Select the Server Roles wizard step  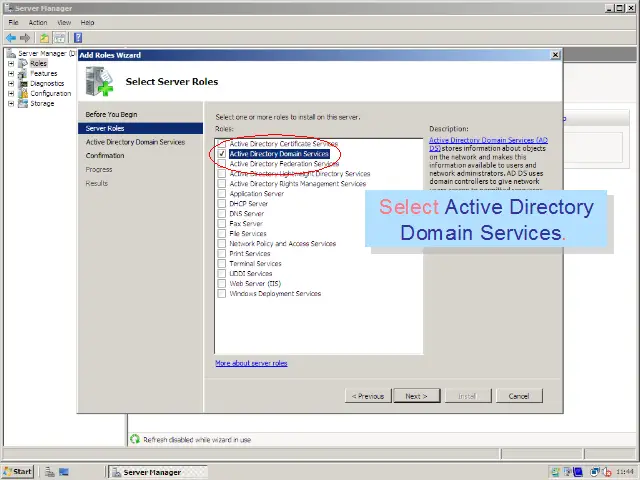[140, 128]
